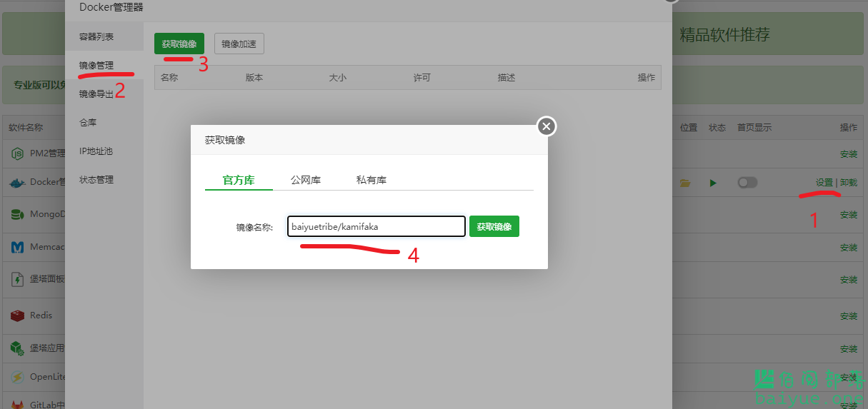
Task: Click the Docker whale icon
Action: [x=17, y=183]
